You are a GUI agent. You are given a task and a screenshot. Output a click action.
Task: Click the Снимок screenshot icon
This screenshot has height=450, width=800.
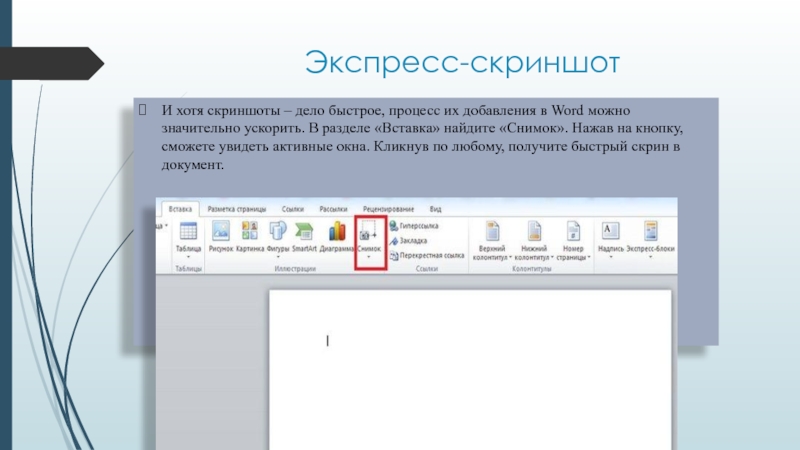pos(369,230)
